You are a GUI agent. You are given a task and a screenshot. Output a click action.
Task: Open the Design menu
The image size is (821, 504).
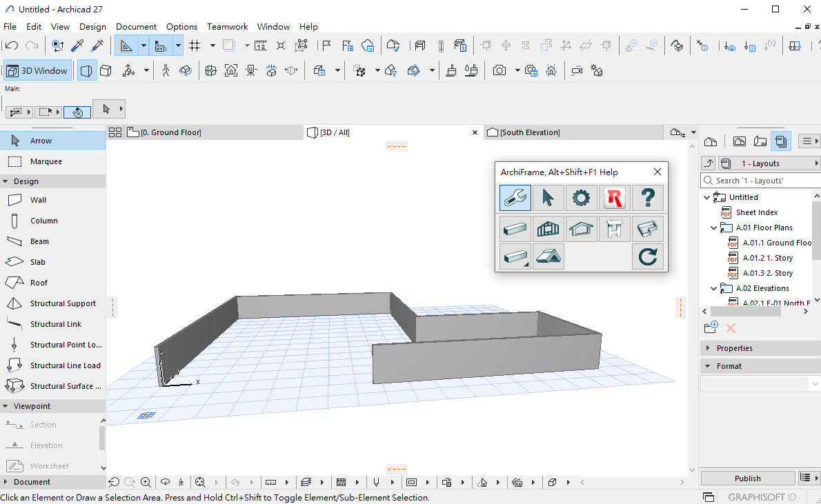(x=92, y=27)
